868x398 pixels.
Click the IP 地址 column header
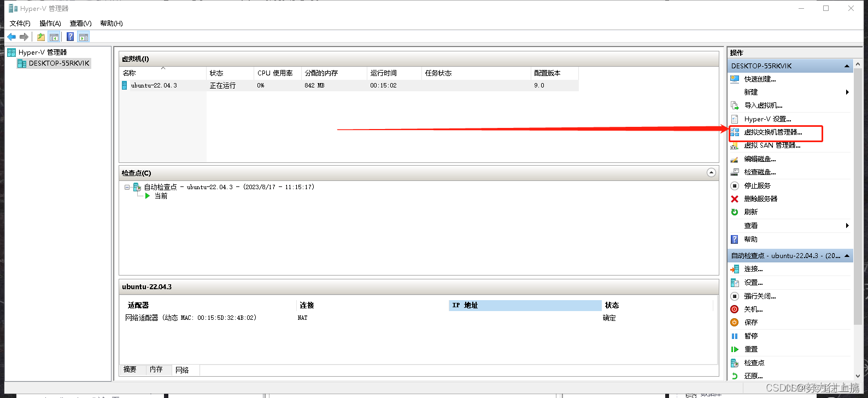(x=525, y=306)
